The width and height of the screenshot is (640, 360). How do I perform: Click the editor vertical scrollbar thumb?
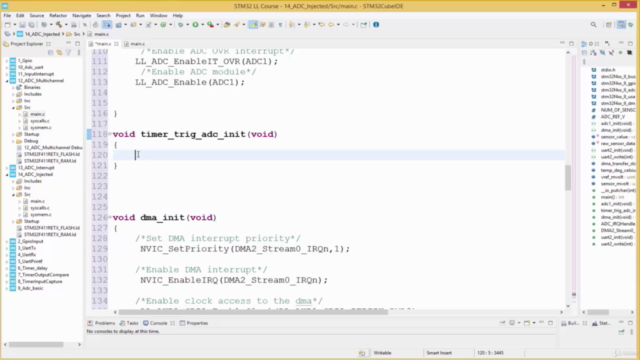[568, 177]
